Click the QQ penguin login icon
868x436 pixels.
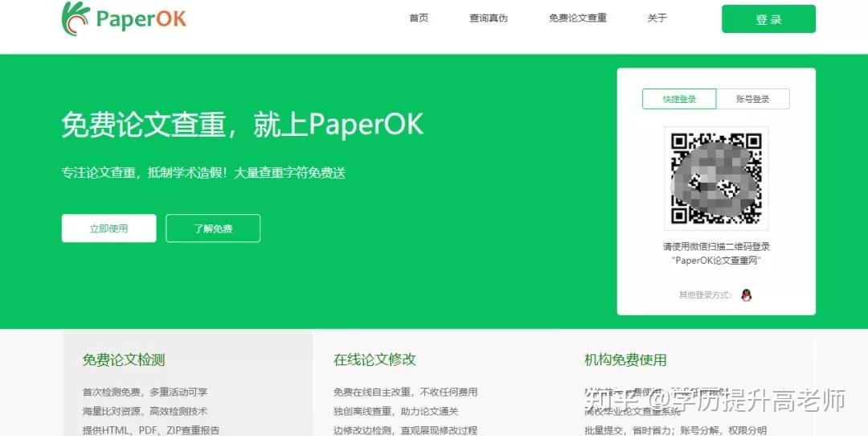pos(746,295)
